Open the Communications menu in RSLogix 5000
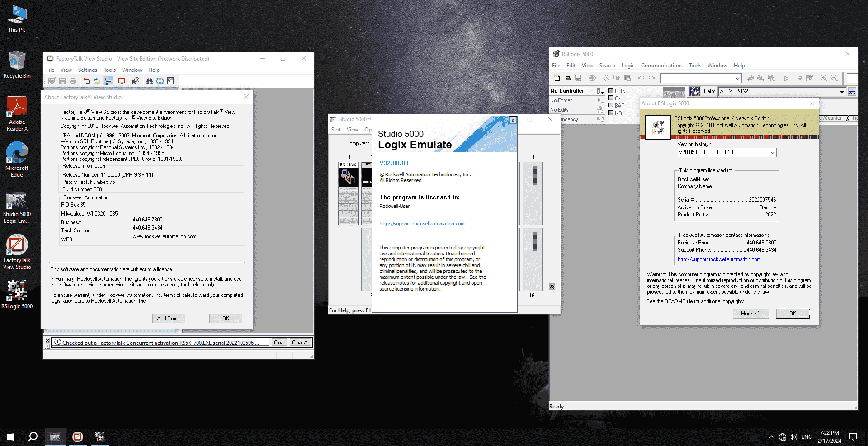The image size is (868, 446). 661,66
